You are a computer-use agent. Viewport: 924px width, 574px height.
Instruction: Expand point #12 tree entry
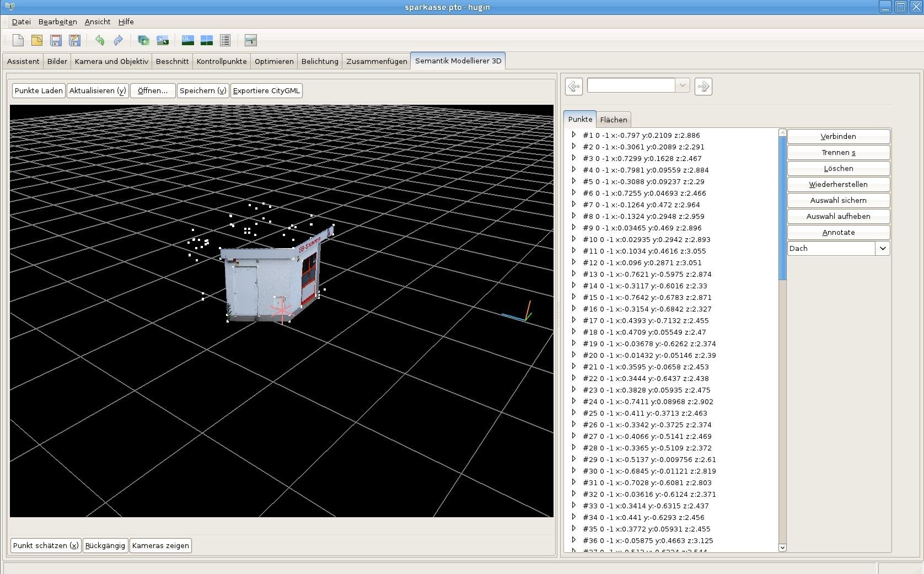pyautogui.click(x=573, y=262)
